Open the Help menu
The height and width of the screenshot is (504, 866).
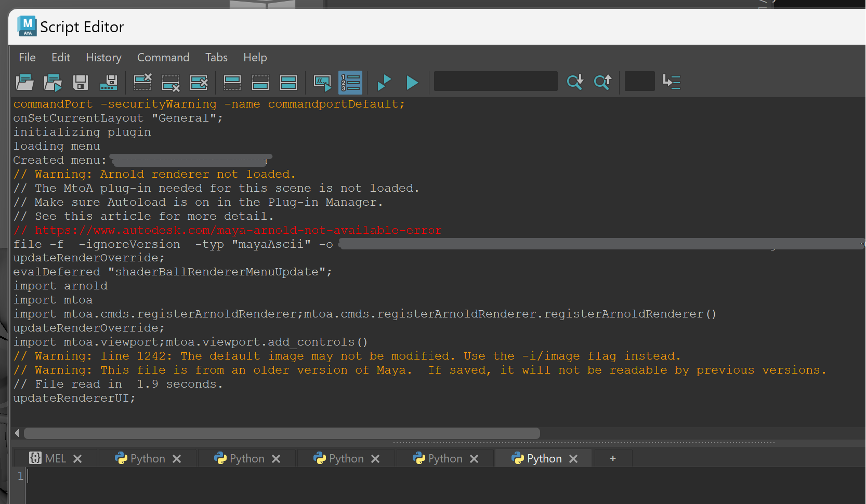(x=255, y=57)
